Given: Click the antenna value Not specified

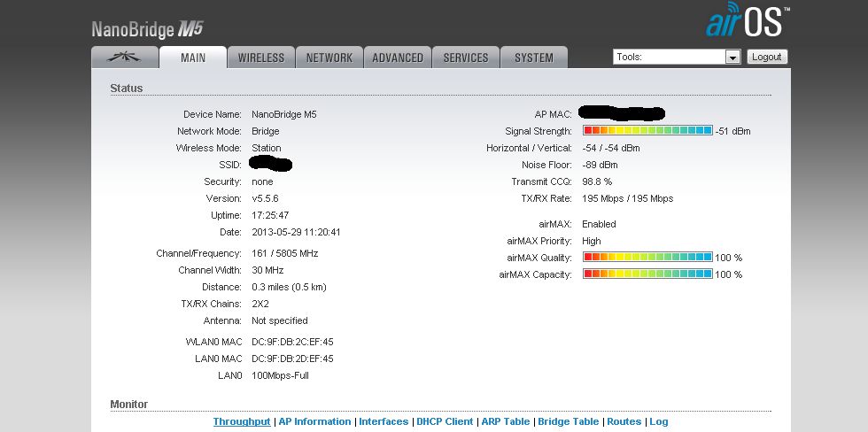Looking at the screenshot, I should click(280, 320).
